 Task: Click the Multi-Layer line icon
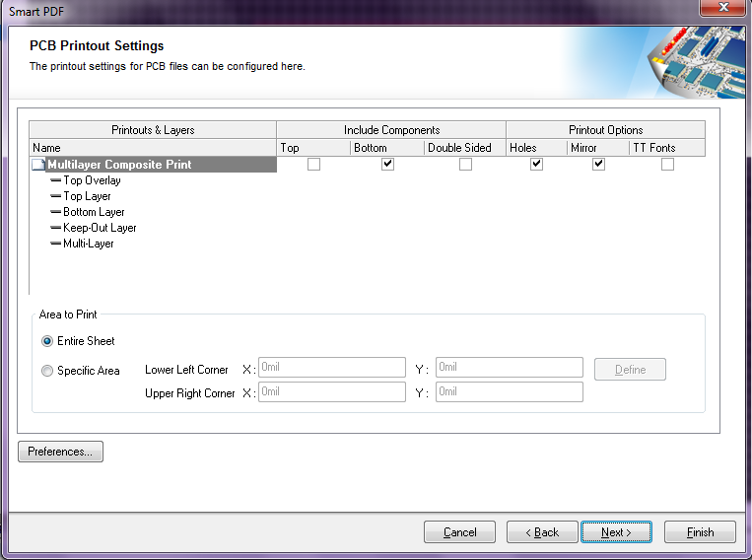[55, 244]
